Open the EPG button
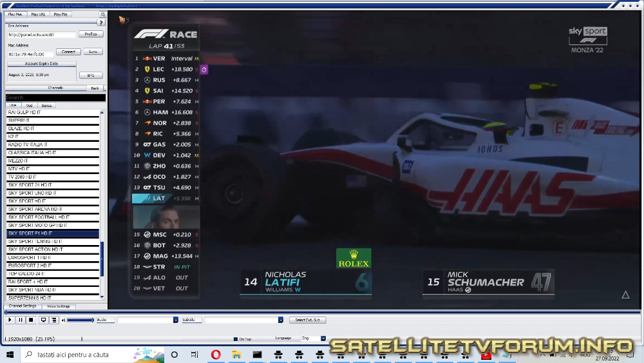 click(x=91, y=75)
